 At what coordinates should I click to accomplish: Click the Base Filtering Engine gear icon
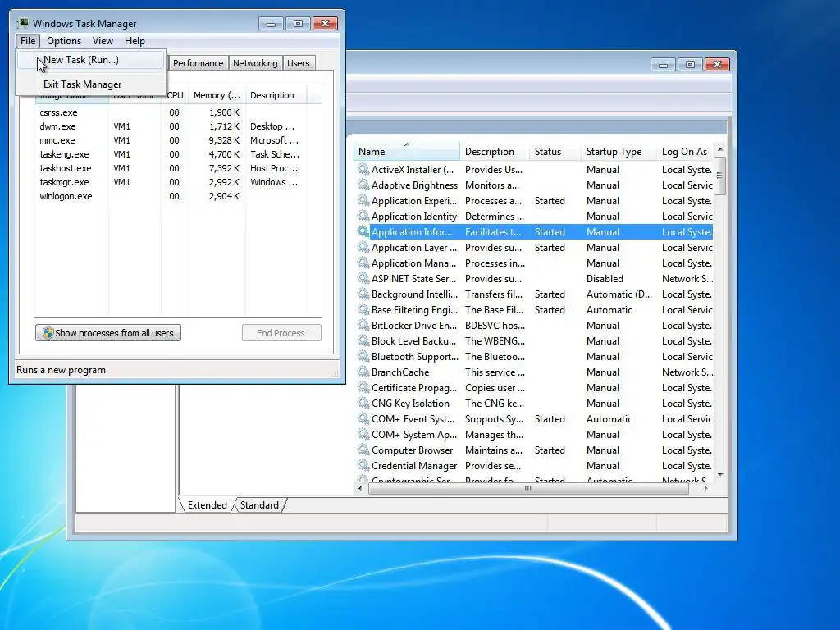363,309
